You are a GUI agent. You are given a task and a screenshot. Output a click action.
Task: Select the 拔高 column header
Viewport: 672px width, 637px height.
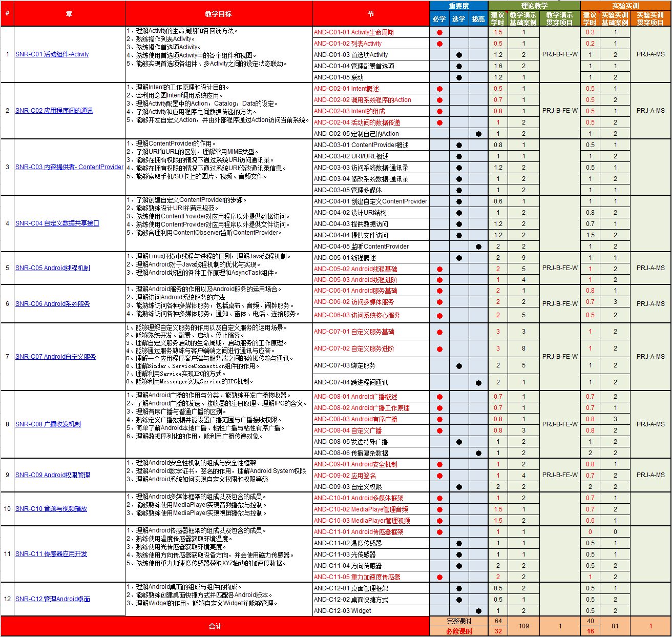coord(478,19)
